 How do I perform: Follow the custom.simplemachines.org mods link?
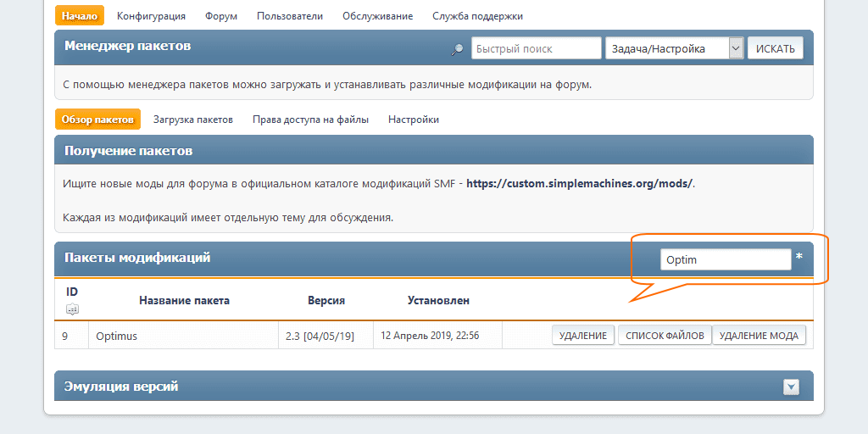point(579,183)
